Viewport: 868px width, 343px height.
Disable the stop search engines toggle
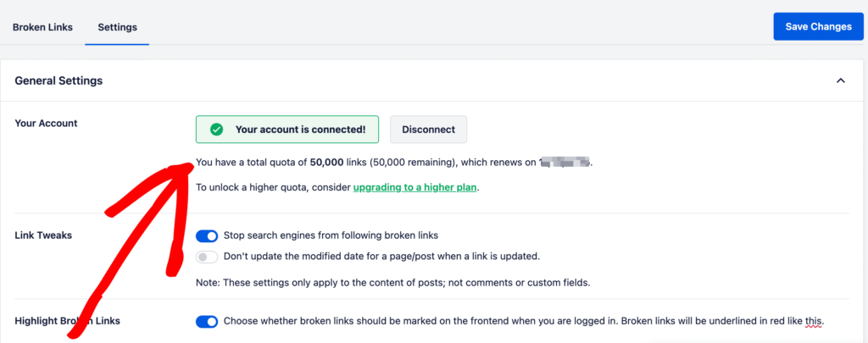207,235
